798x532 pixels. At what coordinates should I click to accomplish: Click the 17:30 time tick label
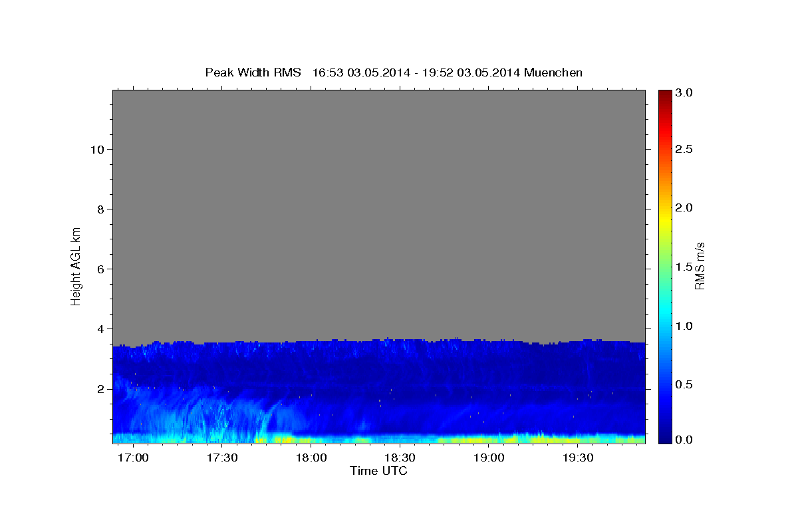tap(223, 458)
